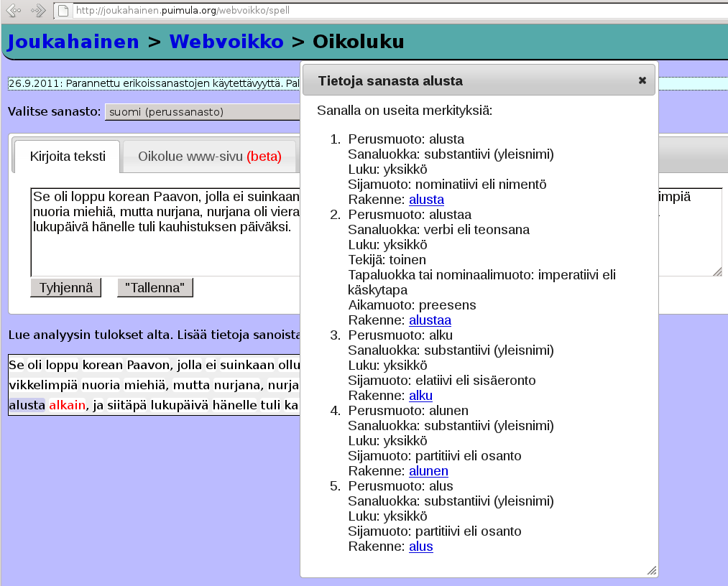The height and width of the screenshot is (586, 728).
Task: Grab the text area's resize handle
Action: click(x=717, y=271)
